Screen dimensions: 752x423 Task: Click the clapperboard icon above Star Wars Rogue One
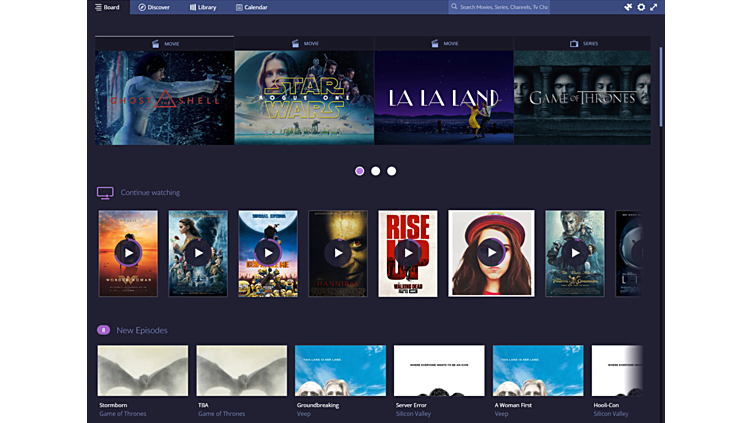295,44
